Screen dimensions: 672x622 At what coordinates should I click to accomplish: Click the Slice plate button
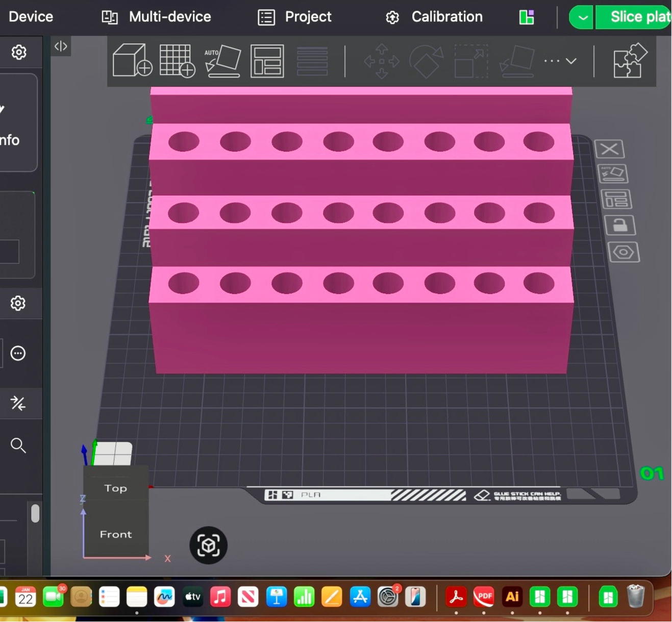(x=634, y=17)
